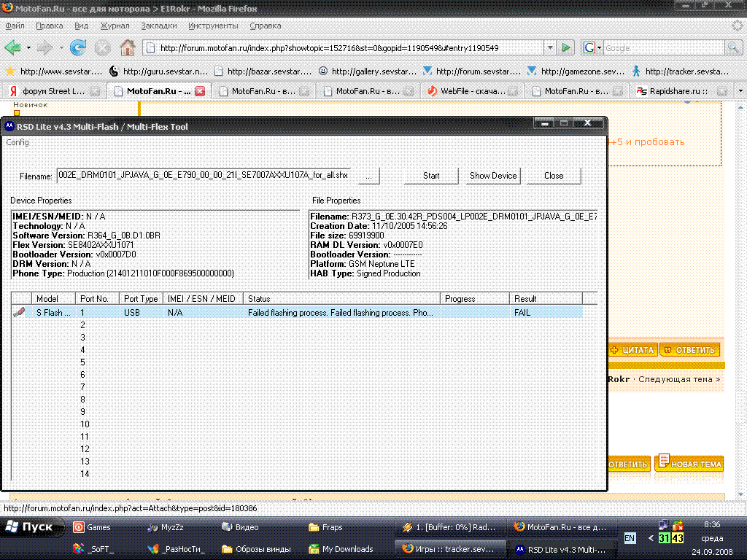Screen dimensions: 747x560
Task: Select port number 14 row
Action: coord(85,474)
